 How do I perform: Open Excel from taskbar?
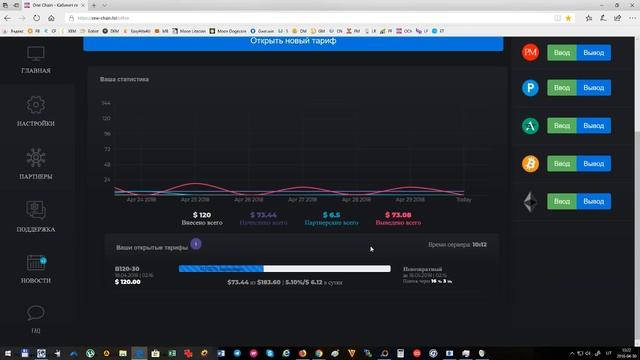tap(172, 353)
